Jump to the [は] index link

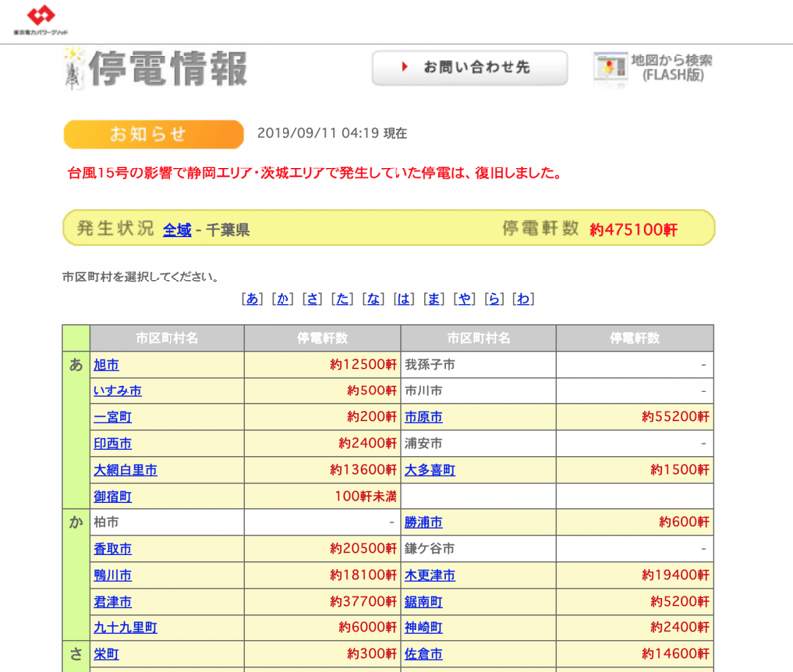click(x=402, y=299)
